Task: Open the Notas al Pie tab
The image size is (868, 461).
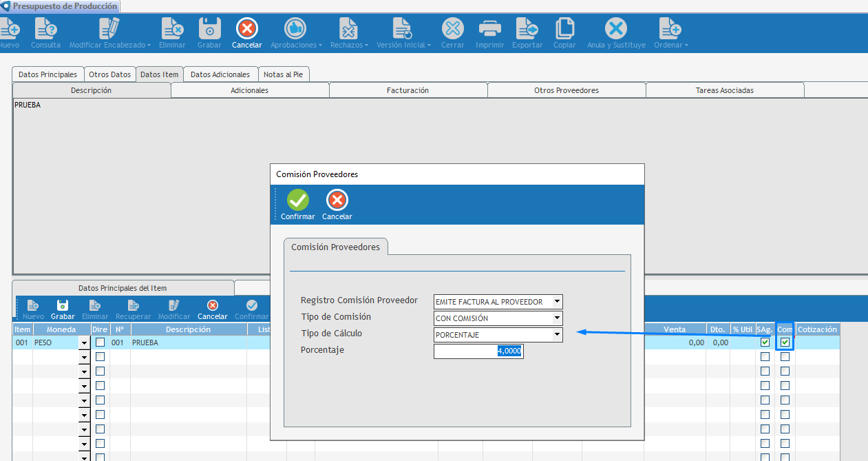Action: (284, 74)
